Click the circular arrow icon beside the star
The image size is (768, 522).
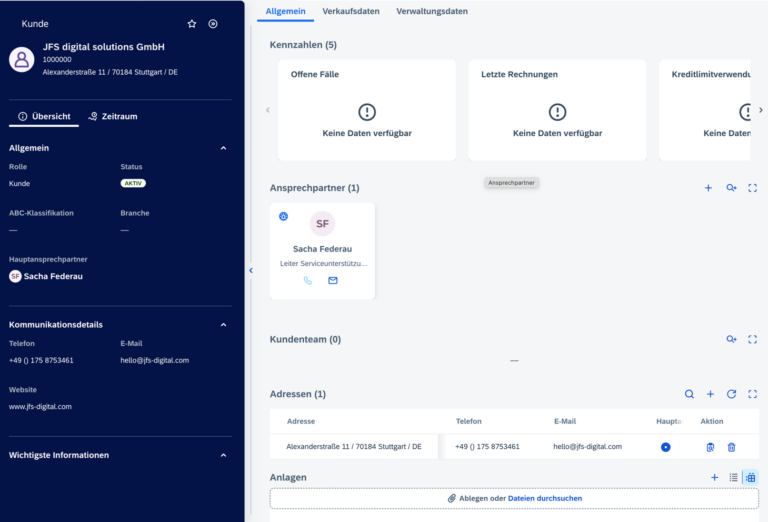pos(213,24)
